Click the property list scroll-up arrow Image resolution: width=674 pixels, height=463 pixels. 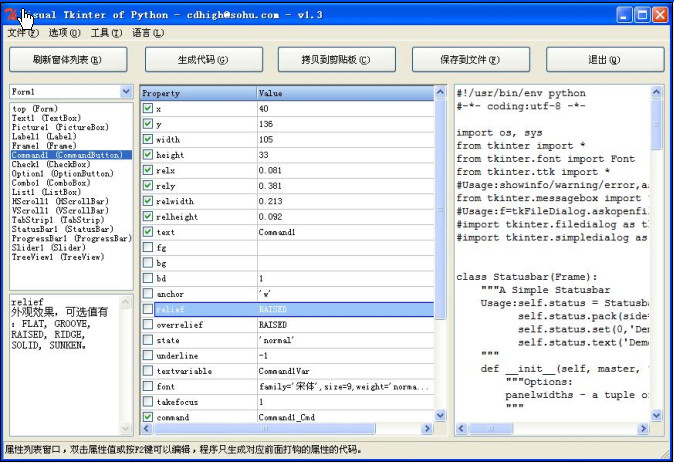point(441,93)
